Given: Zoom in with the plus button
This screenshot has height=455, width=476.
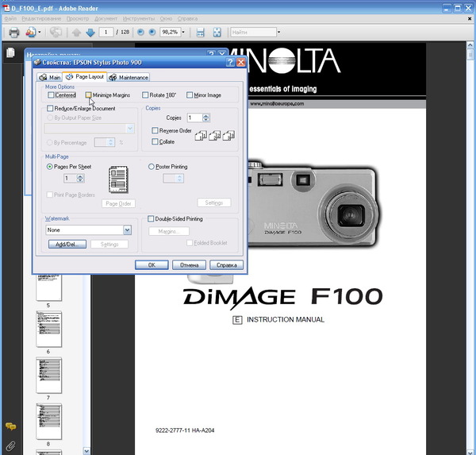Looking at the screenshot, I should coord(152,32).
